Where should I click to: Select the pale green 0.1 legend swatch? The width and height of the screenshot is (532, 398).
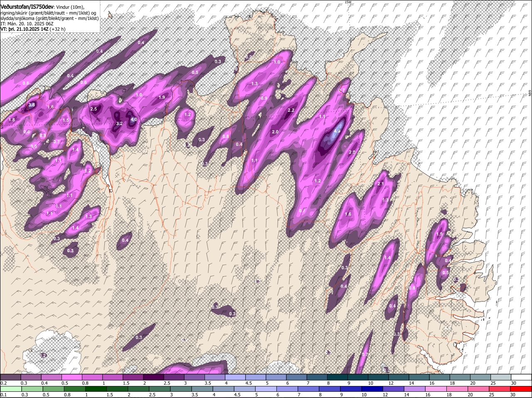(x=11, y=389)
